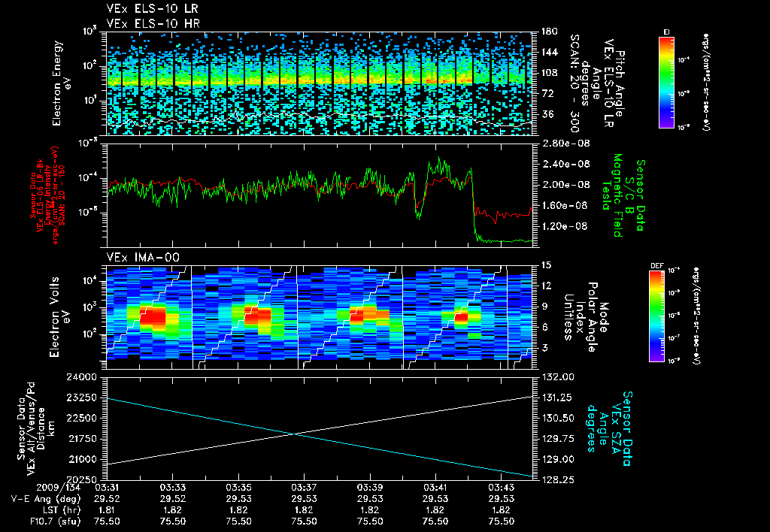This screenshot has width=770, height=532.
Task: Click the green S/C B Magnetic Field label
Action: [x=623, y=195]
